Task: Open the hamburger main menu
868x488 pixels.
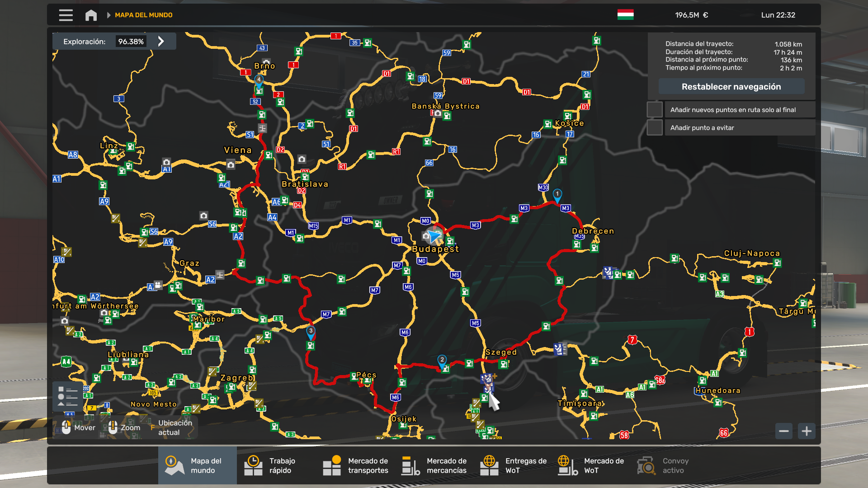Action: click(66, 15)
